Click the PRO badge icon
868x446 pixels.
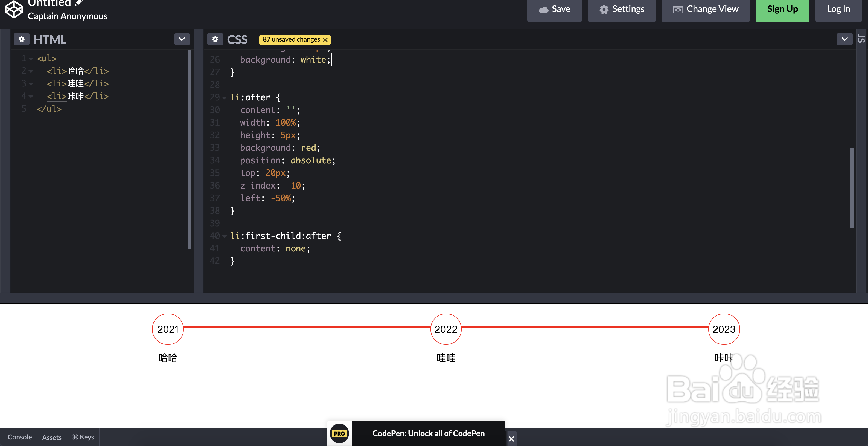click(339, 433)
